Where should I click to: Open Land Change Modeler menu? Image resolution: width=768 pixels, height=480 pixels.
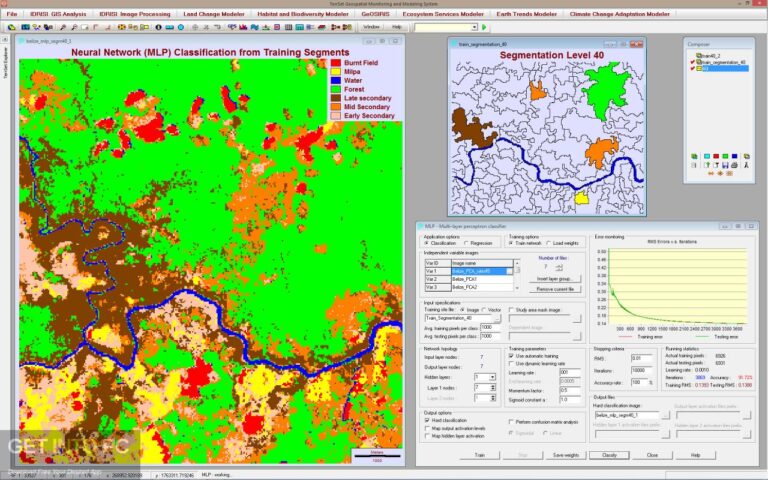pyautogui.click(x=214, y=14)
